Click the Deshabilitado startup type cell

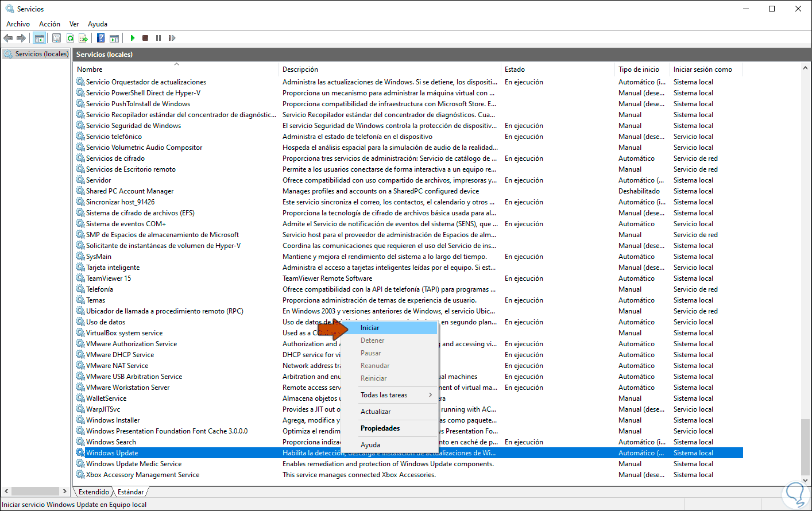(639, 191)
